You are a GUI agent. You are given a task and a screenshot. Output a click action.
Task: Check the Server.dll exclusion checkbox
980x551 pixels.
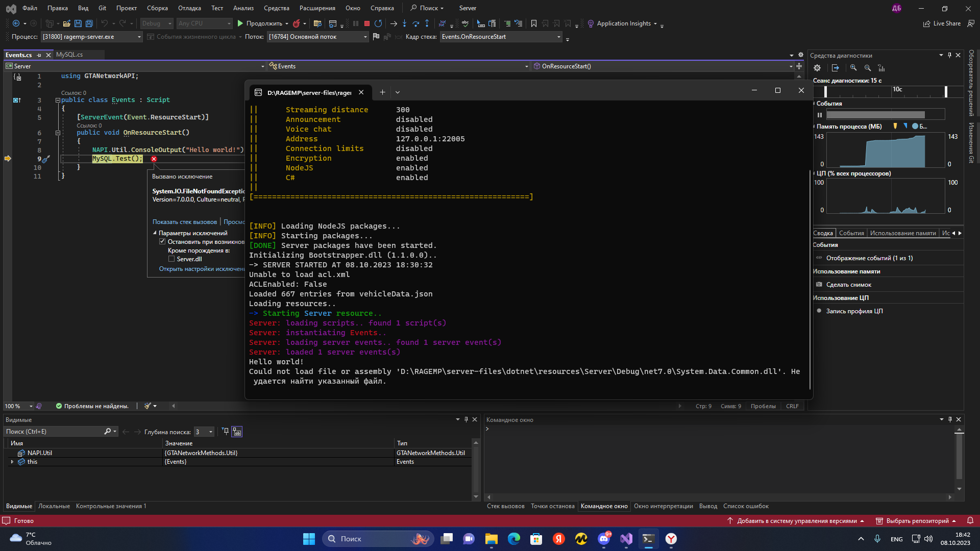click(172, 259)
